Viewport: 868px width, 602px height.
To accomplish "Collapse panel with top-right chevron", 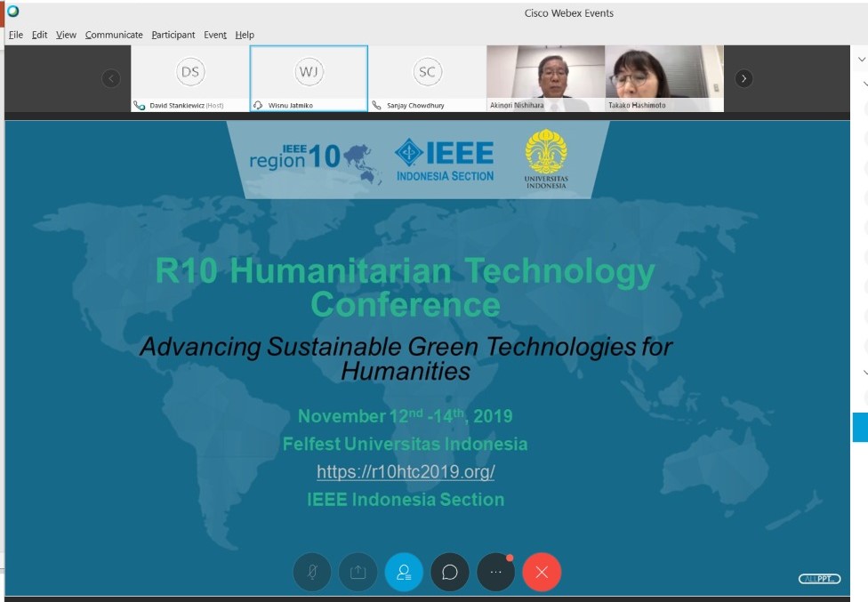I will (862, 60).
